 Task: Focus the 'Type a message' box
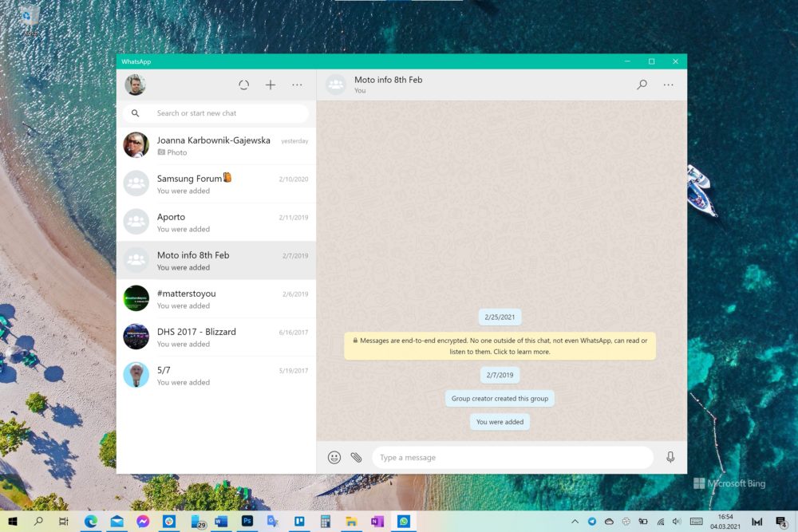click(512, 457)
